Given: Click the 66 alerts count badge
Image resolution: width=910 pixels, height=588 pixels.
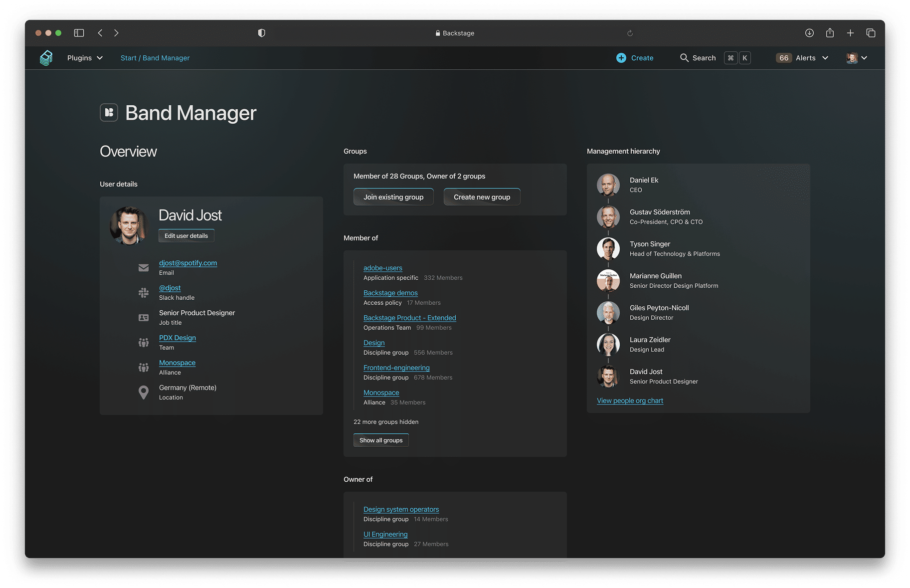Looking at the screenshot, I should point(784,58).
